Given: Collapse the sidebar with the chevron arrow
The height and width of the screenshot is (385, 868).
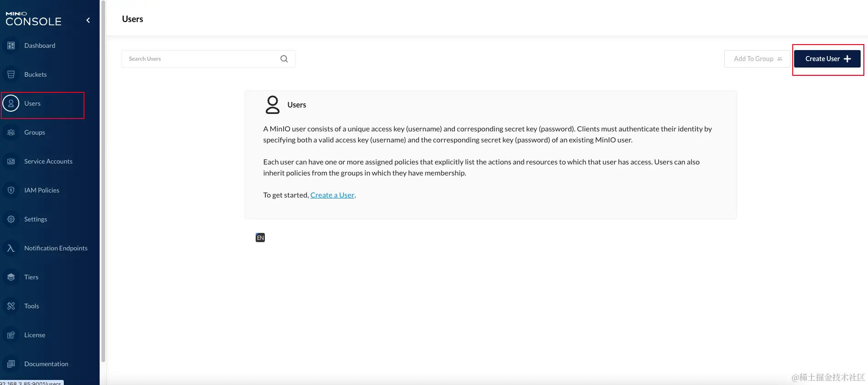Looking at the screenshot, I should (x=88, y=20).
